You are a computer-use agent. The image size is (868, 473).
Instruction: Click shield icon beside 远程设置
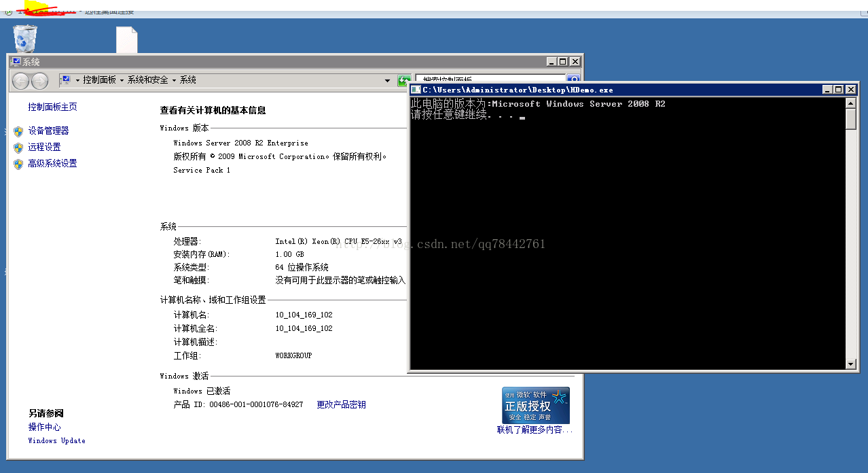[x=18, y=147]
